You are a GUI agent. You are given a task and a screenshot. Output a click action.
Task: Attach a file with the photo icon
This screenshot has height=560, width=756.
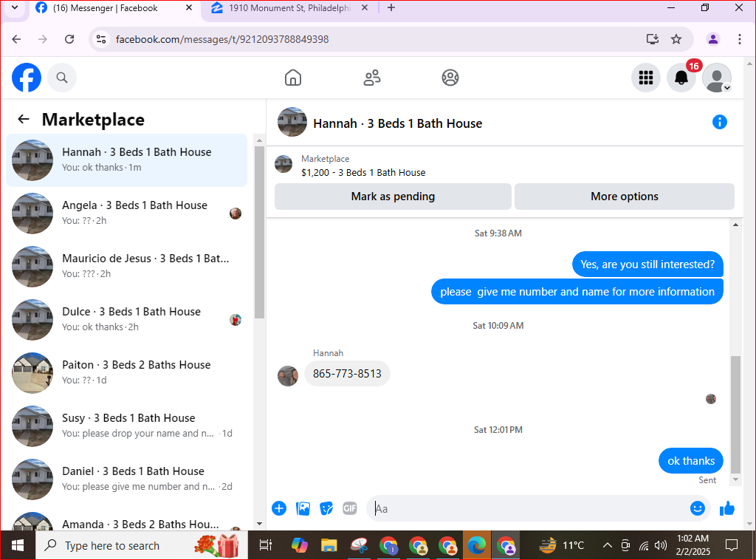pos(303,508)
